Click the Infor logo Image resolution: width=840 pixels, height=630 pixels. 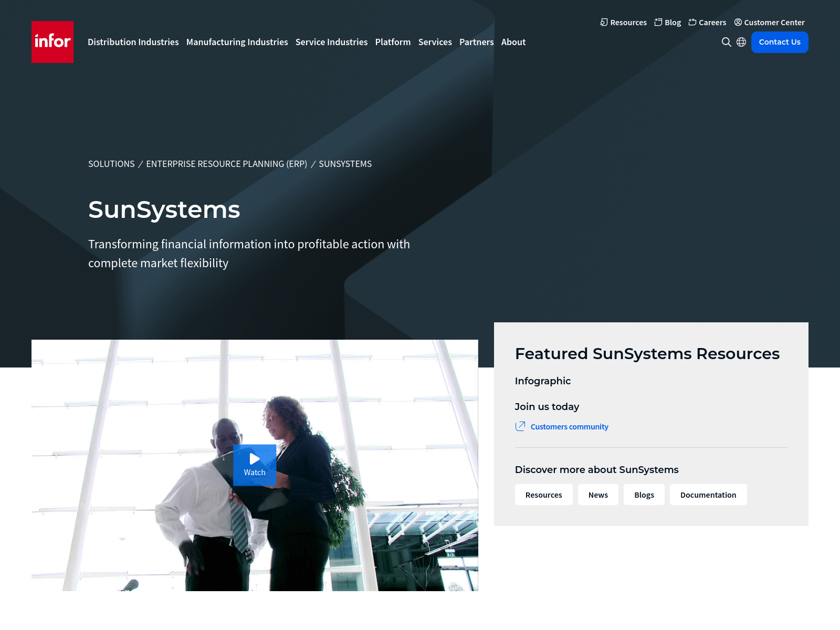tap(52, 42)
